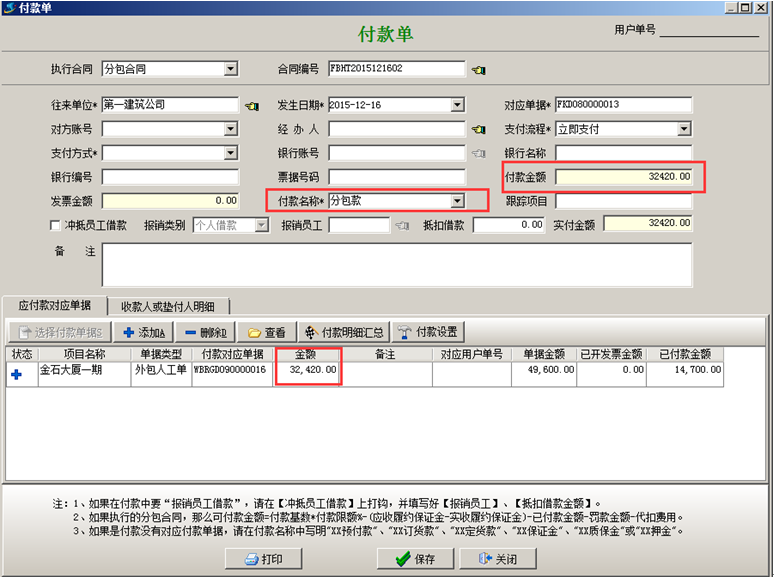
Task: Open the 付款名称 dropdown list
Action: point(457,201)
